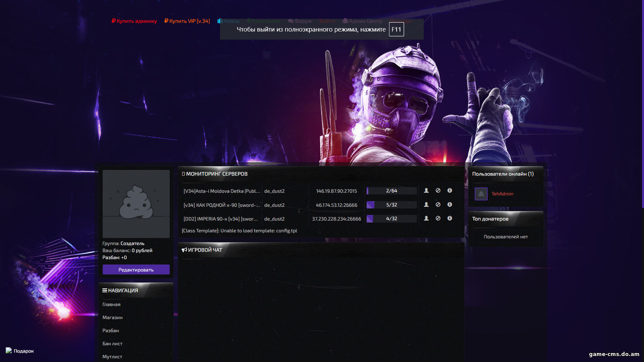Select server name [V34]Asta-i Moldova Detka
644x362 pixels.
[222, 191]
